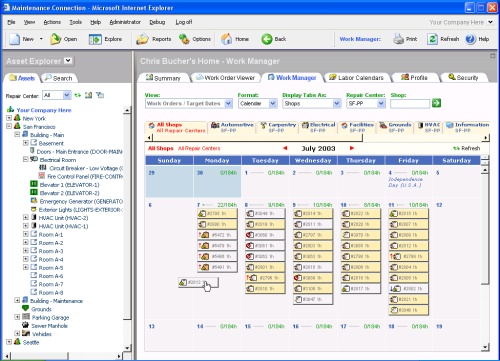Open the Asset Explorer header dropdown
500x361 pixels.
[68, 61]
